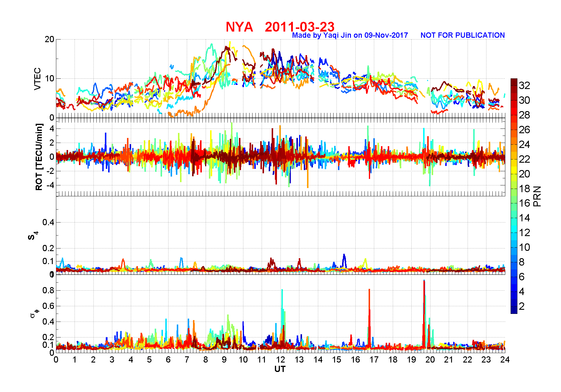561x392 pixels.
Task: Click ROT y-axis tick label 4
Action: point(52,129)
